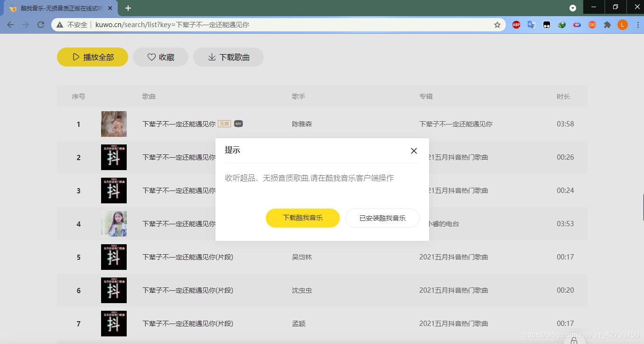Click the 歌曲 column header

point(149,96)
